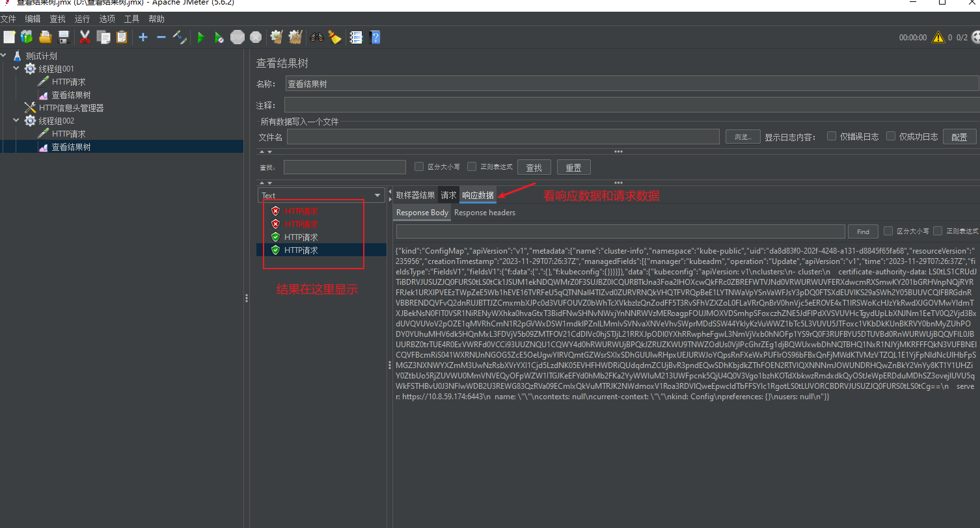Collapse the 线程组001 tree node
The height and width of the screenshot is (528, 980).
[x=16, y=69]
